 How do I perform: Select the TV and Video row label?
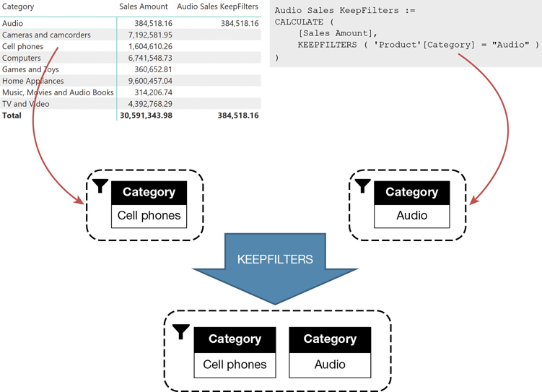(25, 104)
